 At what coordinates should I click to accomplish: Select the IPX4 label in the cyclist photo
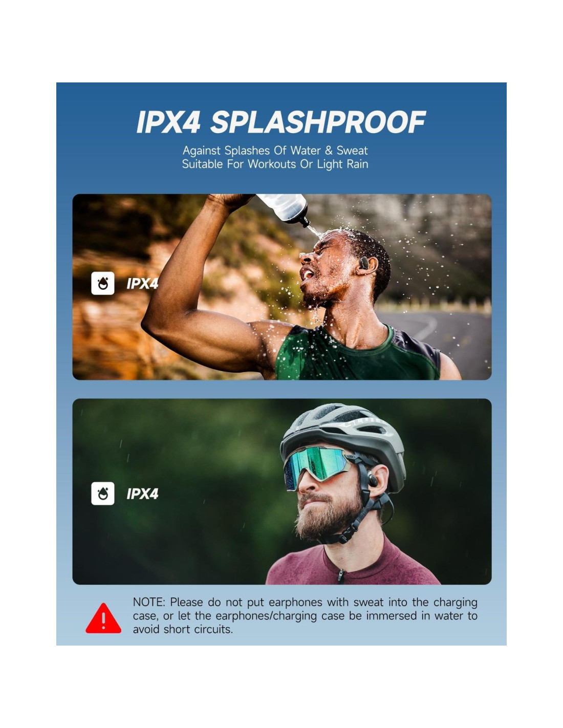[142, 494]
